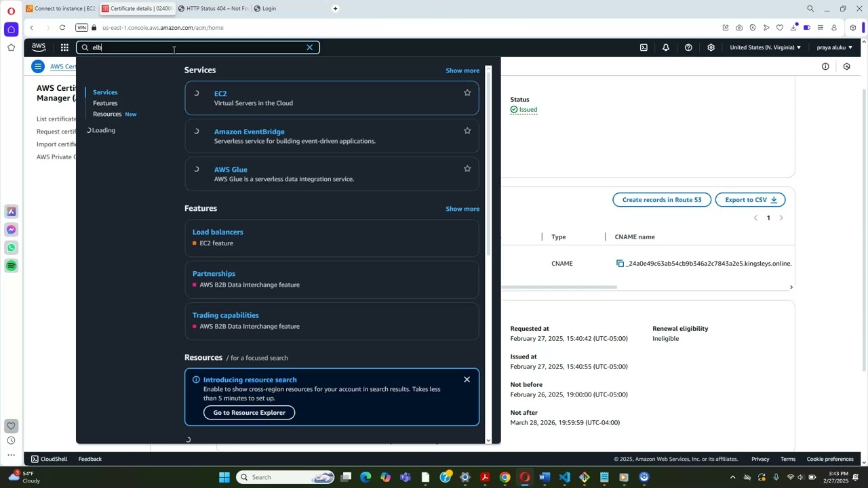This screenshot has width=868, height=488.
Task: Open Windows Start menu
Action: coord(224,477)
